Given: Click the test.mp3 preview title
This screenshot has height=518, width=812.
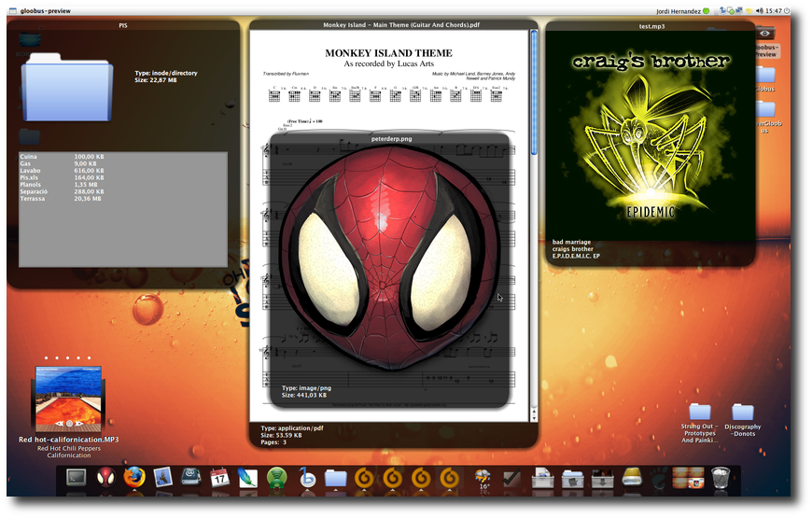Looking at the screenshot, I should point(652,26).
